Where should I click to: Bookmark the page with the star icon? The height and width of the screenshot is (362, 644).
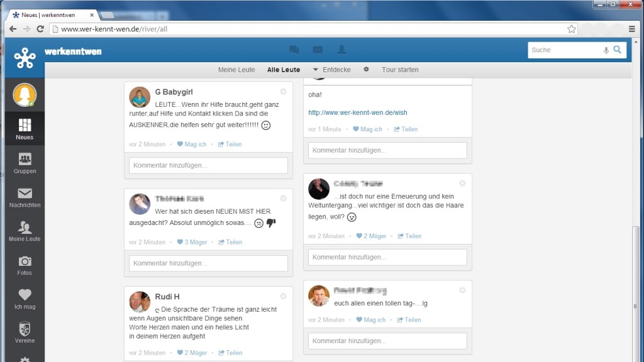coord(571,29)
